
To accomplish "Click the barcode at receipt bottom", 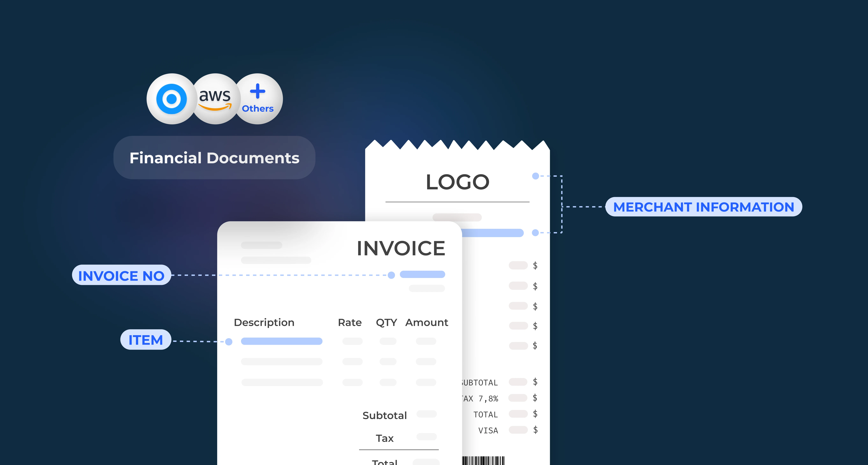I will coord(483,460).
